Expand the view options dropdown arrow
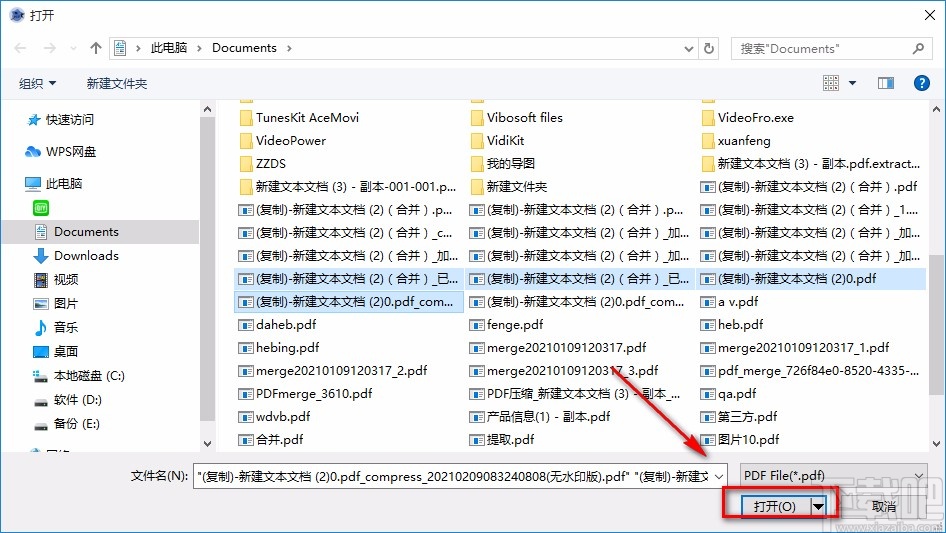This screenshot has height=533, width=946. [852, 83]
